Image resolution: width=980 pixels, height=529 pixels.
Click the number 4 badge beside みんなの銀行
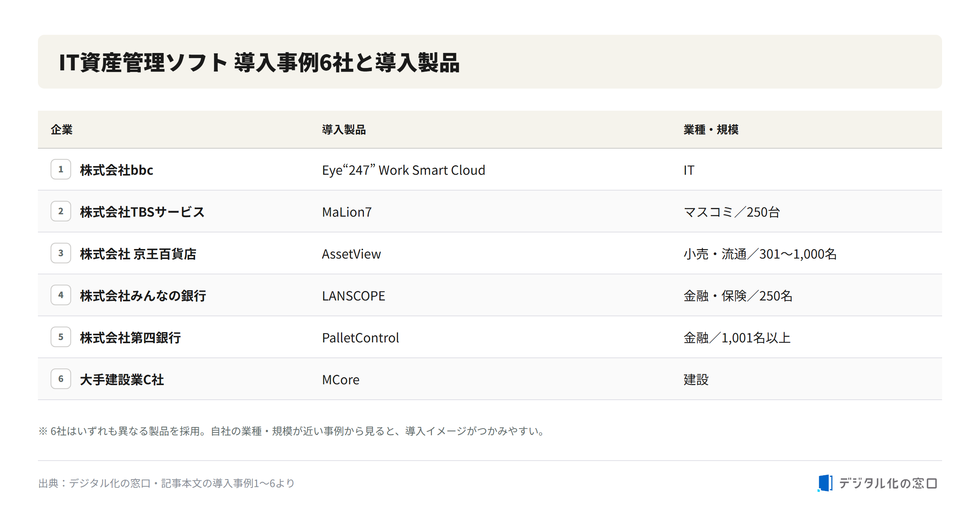(61, 295)
